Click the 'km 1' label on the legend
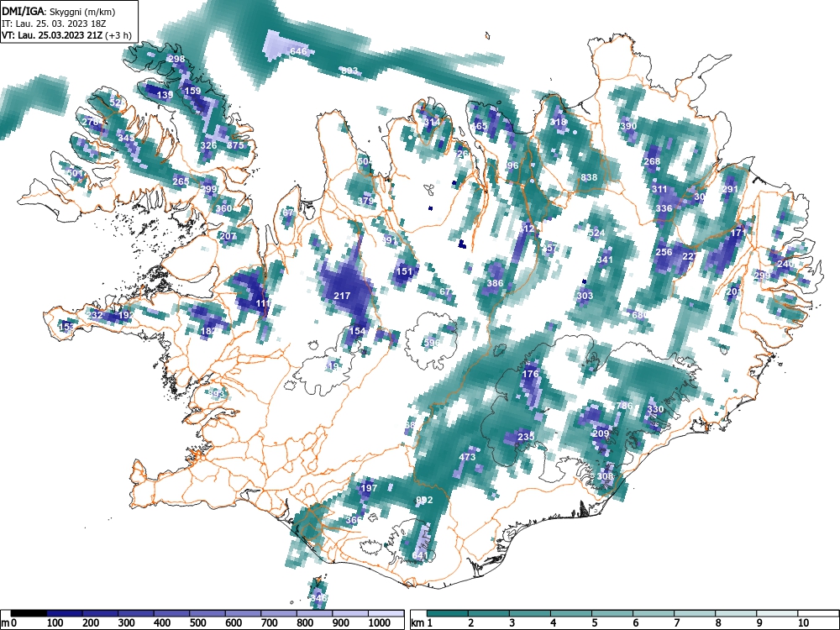This screenshot has width=840, height=630. click(423, 623)
